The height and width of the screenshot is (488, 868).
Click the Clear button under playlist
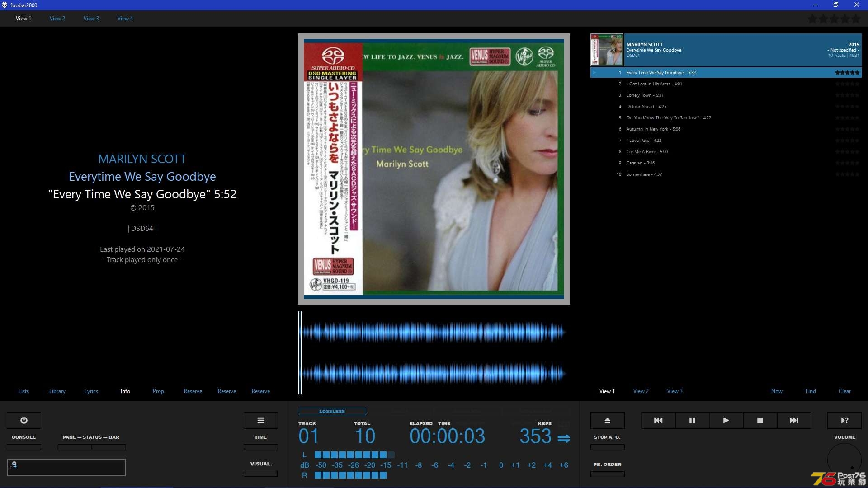pos(844,391)
